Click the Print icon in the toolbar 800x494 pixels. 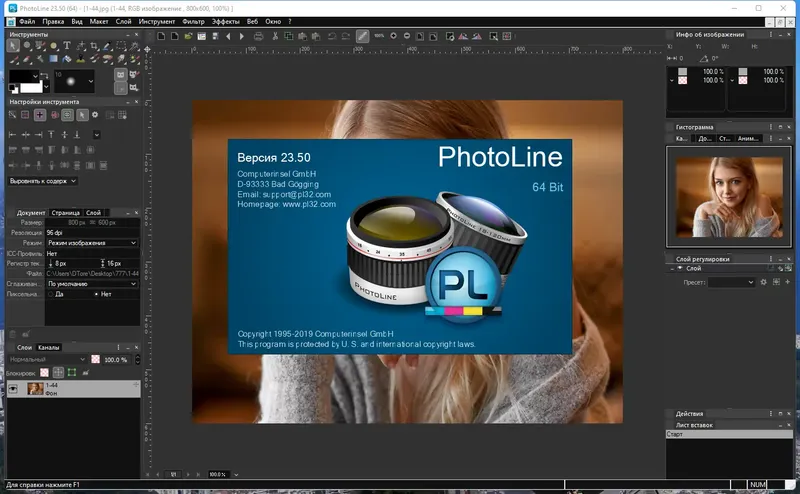[x=258, y=36]
